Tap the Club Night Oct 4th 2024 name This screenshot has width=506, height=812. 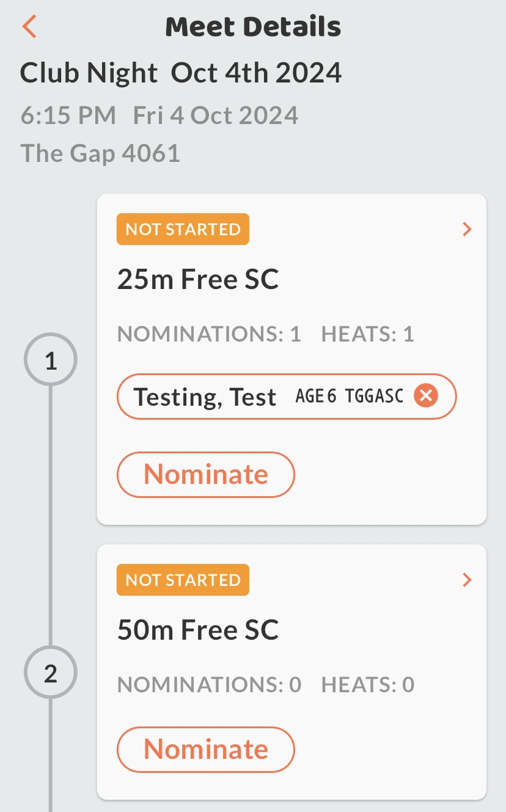[181, 73]
